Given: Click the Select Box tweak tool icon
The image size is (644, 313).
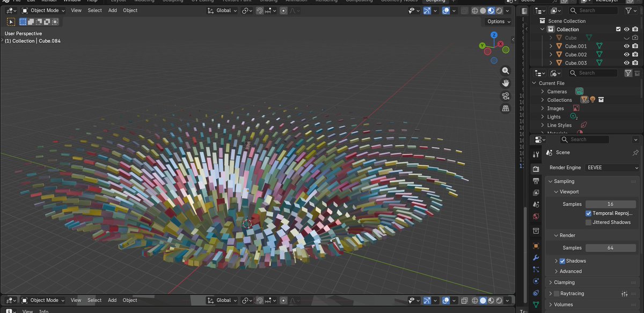Looking at the screenshot, I should pyautogui.click(x=11, y=21).
